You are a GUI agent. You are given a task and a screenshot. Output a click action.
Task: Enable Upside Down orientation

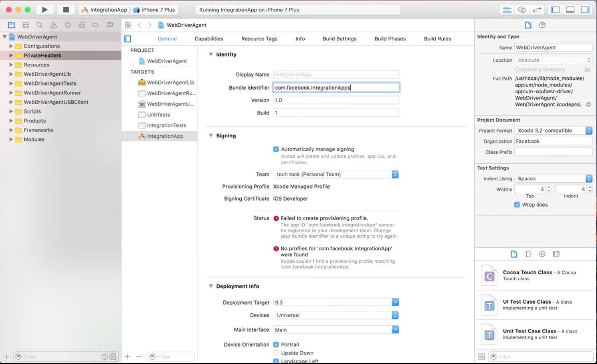click(276, 353)
